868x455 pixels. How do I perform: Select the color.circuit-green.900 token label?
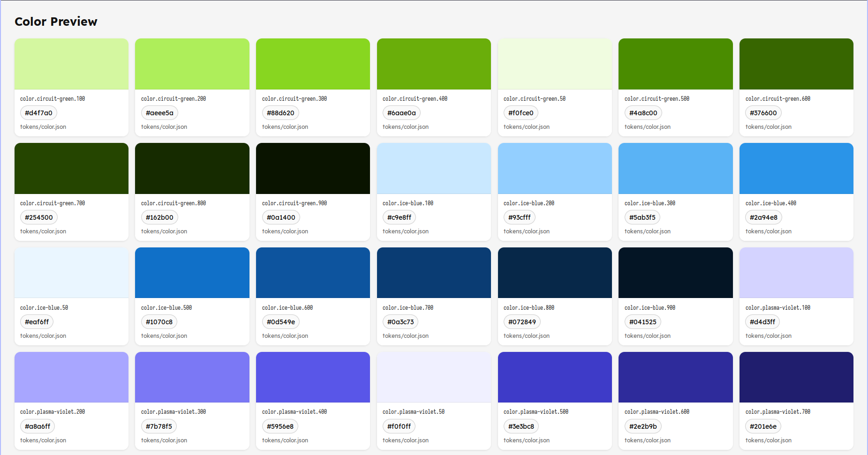(x=294, y=203)
